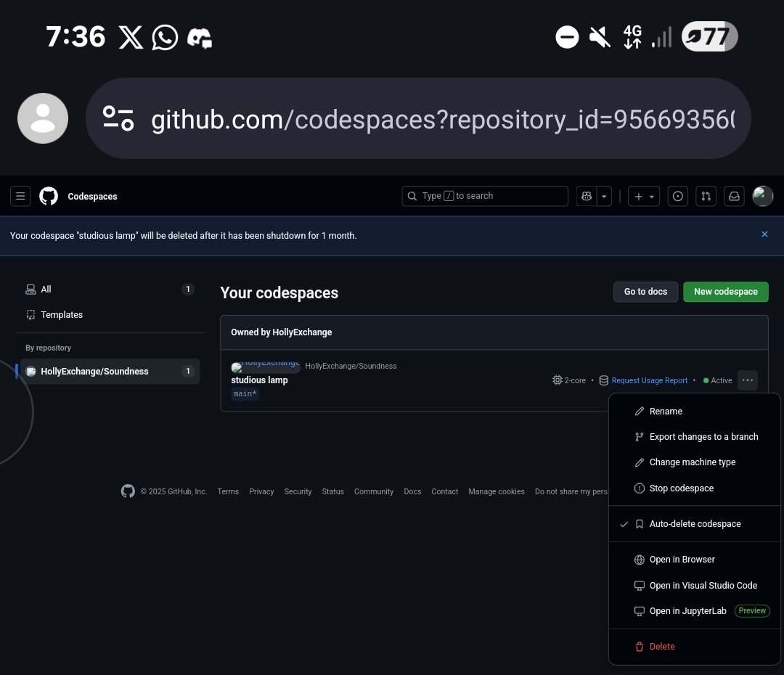Select Open in Visual Studio Code
The image size is (784, 675).
695,585
